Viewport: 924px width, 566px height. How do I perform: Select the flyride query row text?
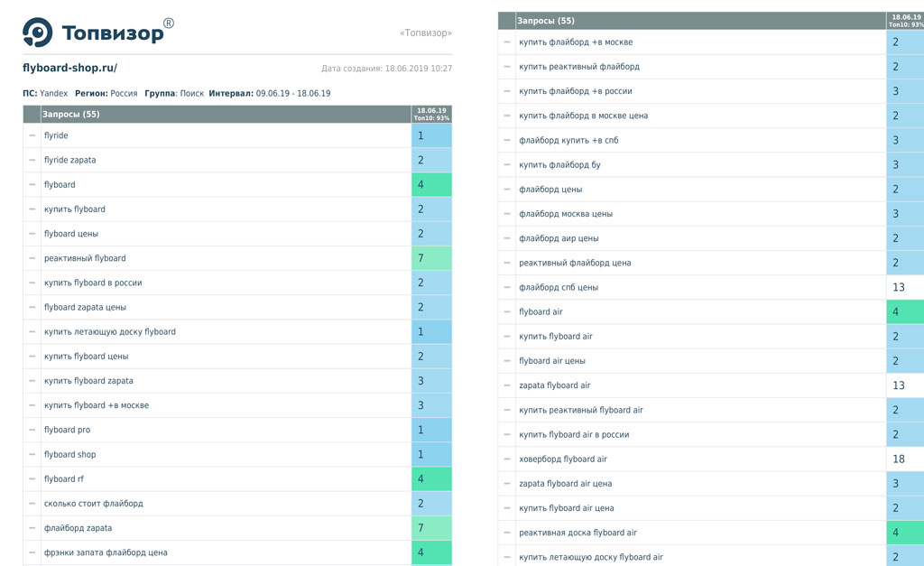[56, 135]
